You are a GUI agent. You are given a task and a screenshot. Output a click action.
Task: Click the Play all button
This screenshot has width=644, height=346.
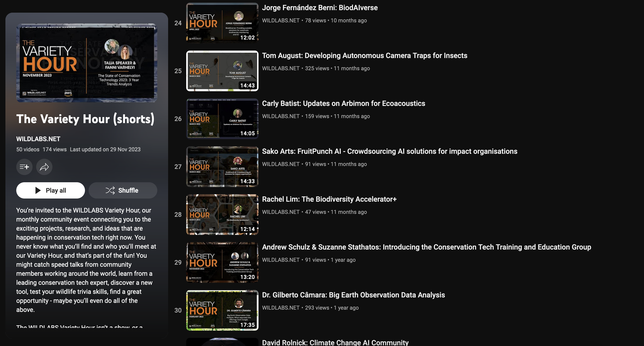tap(50, 190)
